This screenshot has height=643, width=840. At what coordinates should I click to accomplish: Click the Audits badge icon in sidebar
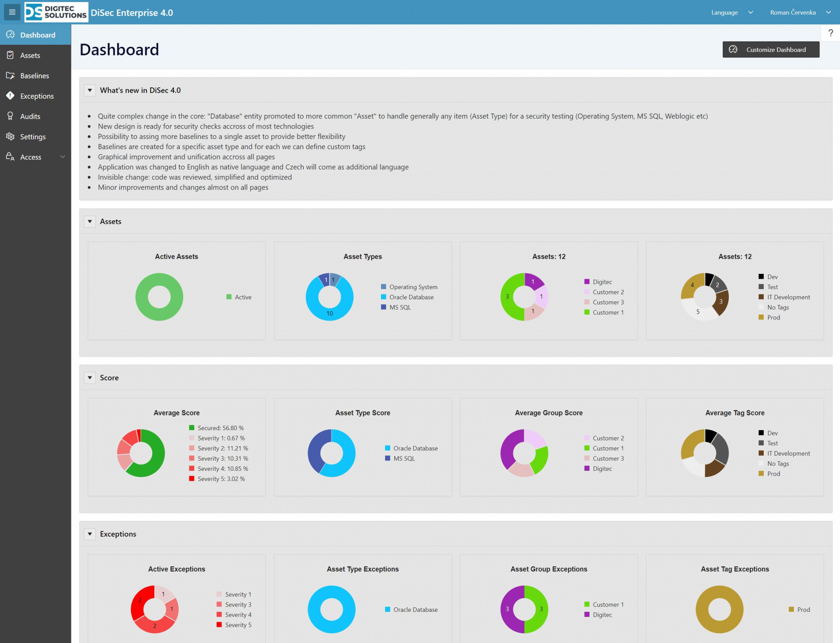[10, 116]
